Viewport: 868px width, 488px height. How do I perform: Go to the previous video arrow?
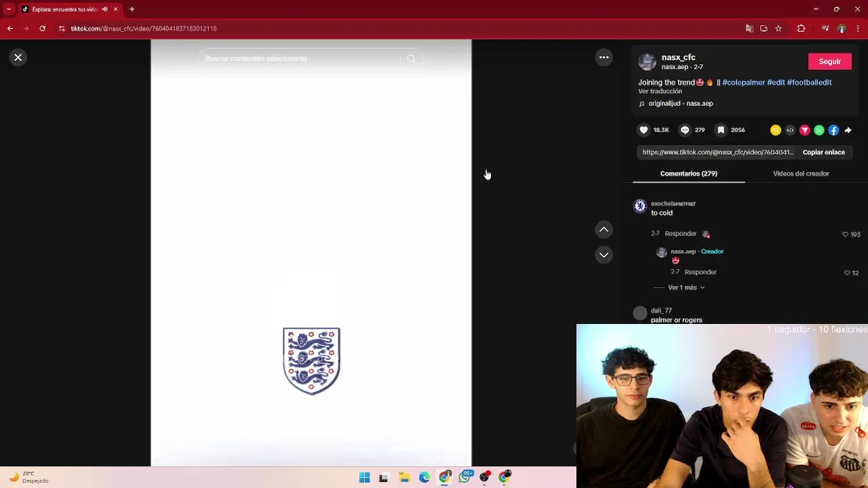(604, 230)
